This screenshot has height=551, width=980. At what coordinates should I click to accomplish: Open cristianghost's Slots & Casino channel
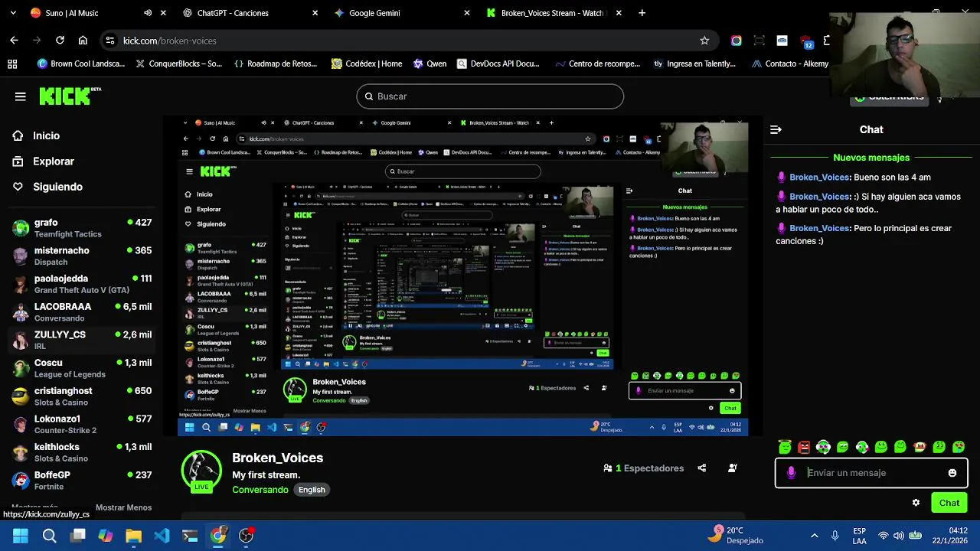82,396
